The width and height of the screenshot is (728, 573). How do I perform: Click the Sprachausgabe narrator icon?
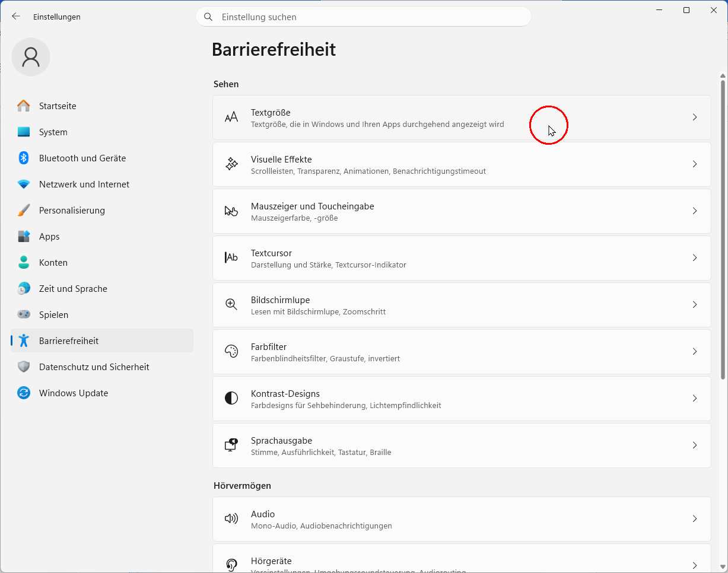click(231, 445)
